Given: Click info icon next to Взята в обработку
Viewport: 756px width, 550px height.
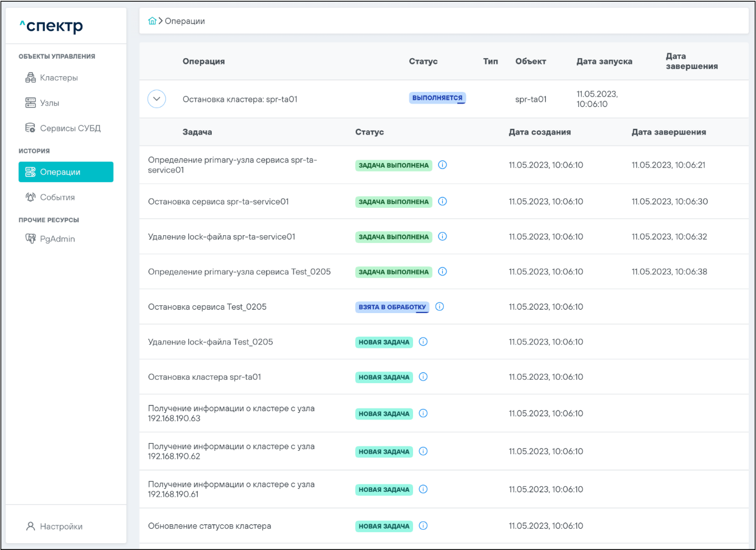Looking at the screenshot, I should pos(439,306).
